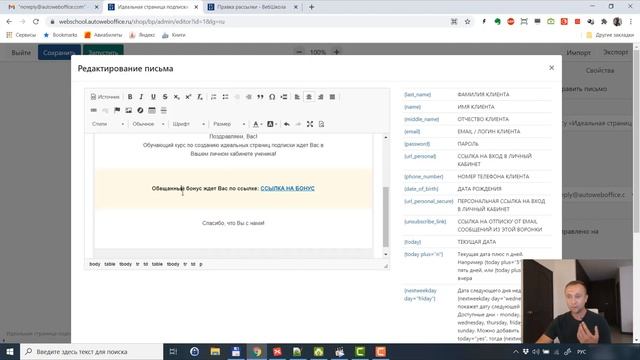Expand the Шрифт font dropdown
Viewport: 640px width, 360px height.
[189, 124]
